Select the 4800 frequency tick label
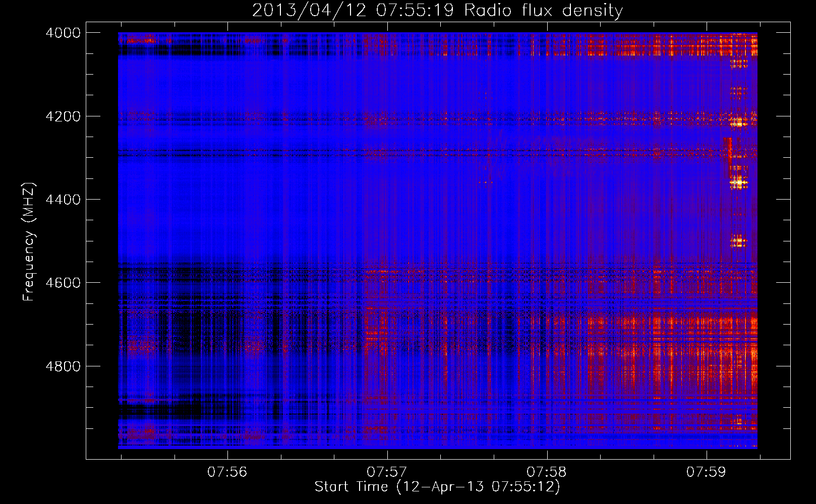The height and width of the screenshot is (504, 816). (x=63, y=366)
